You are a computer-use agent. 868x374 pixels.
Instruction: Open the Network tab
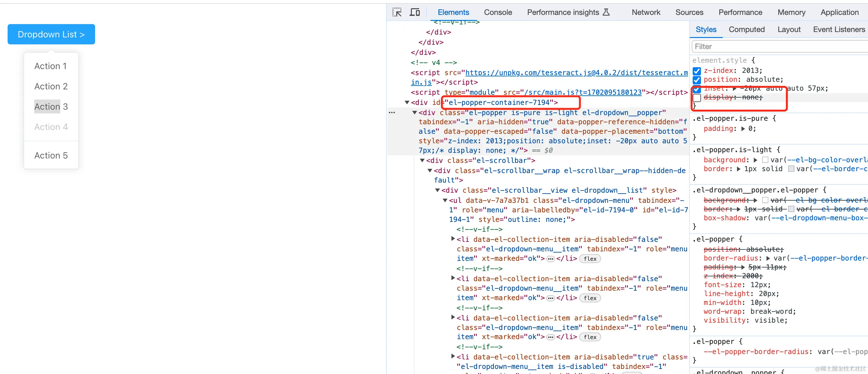coord(646,12)
